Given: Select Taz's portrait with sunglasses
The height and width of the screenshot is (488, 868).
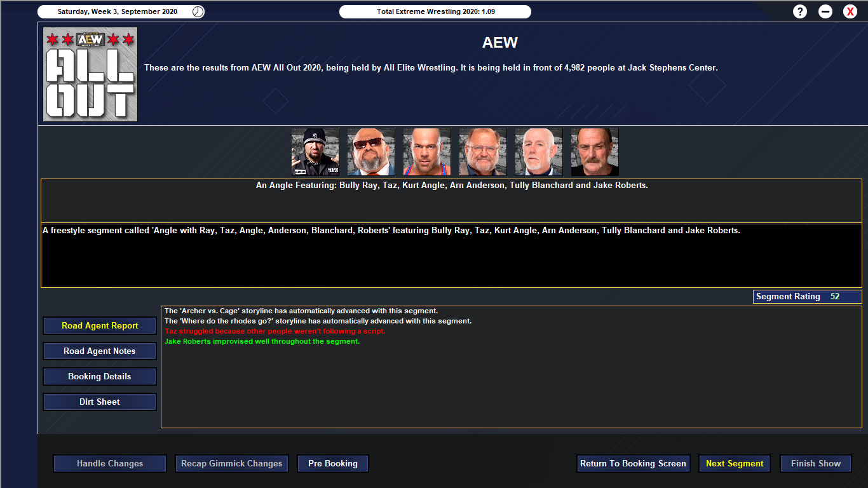Looking at the screenshot, I should (371, 152).
